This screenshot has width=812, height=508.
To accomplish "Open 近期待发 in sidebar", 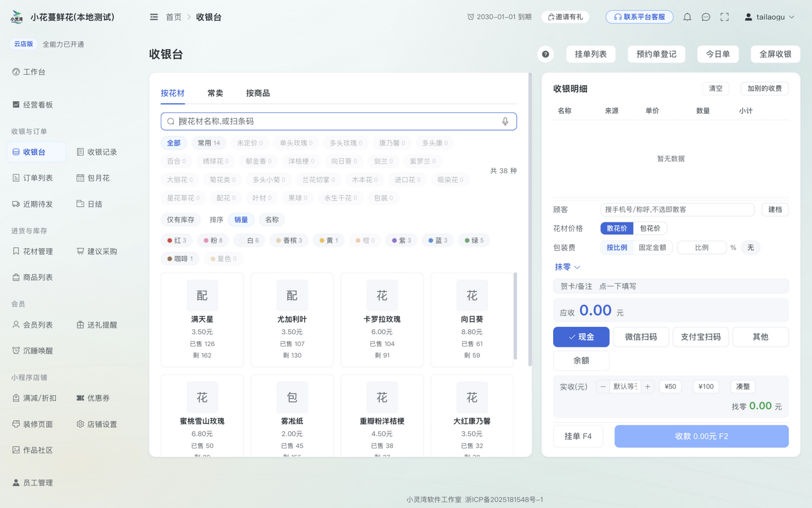I will pos(33,204).
